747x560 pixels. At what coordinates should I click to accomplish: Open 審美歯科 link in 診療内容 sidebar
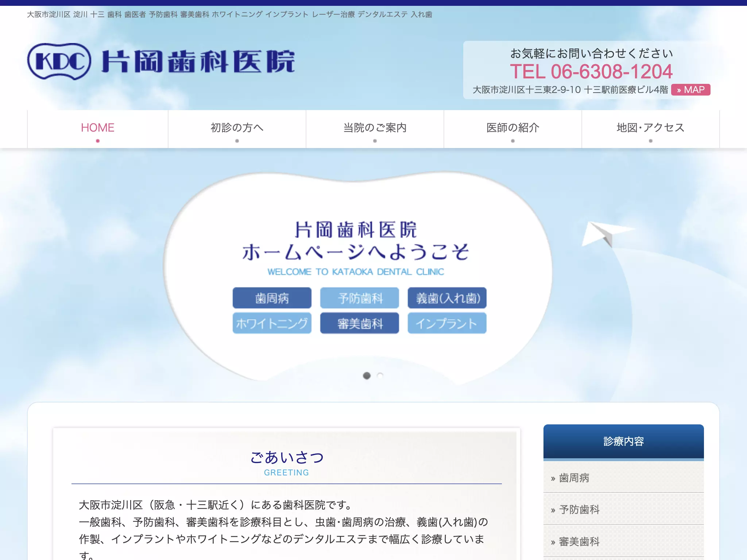pyautogui.click(x=624, y=541)
